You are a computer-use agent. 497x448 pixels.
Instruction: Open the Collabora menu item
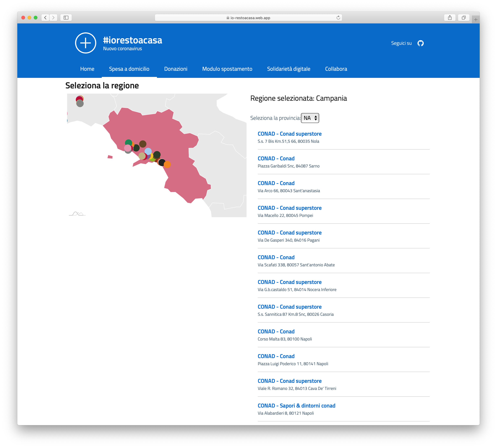[x=336, y=69]
